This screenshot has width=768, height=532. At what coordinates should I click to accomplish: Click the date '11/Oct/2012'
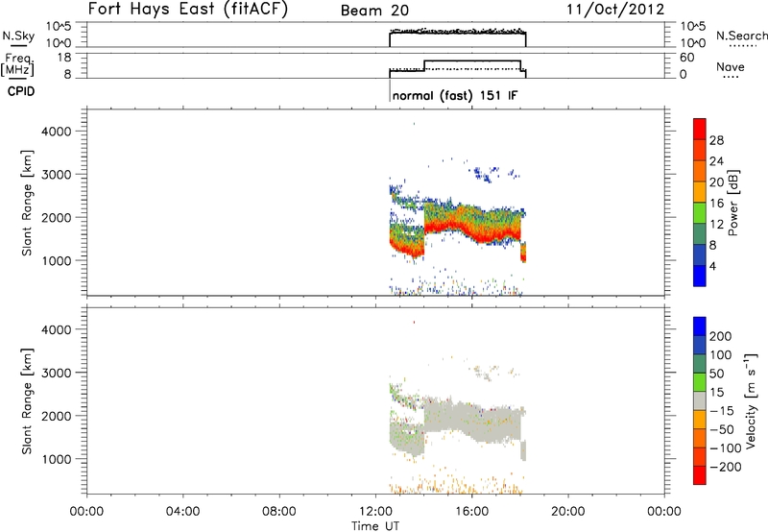pyautogui.click(x=615, y=10)
